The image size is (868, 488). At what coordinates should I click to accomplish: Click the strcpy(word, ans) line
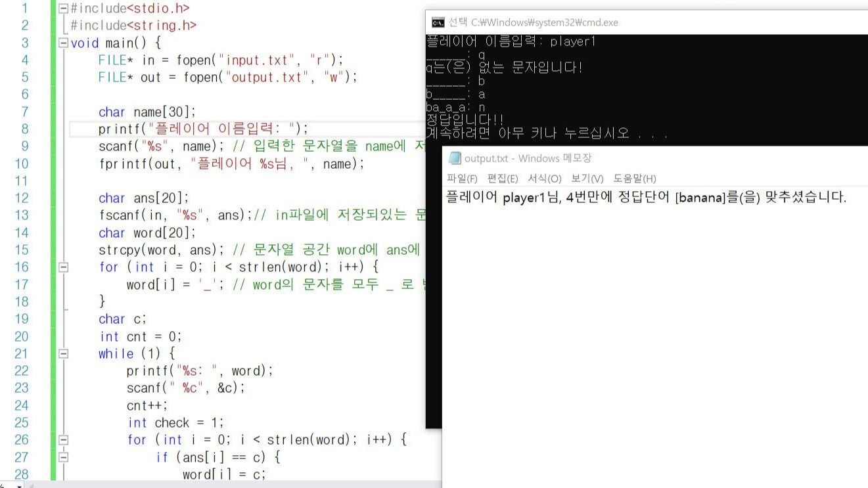261,250
